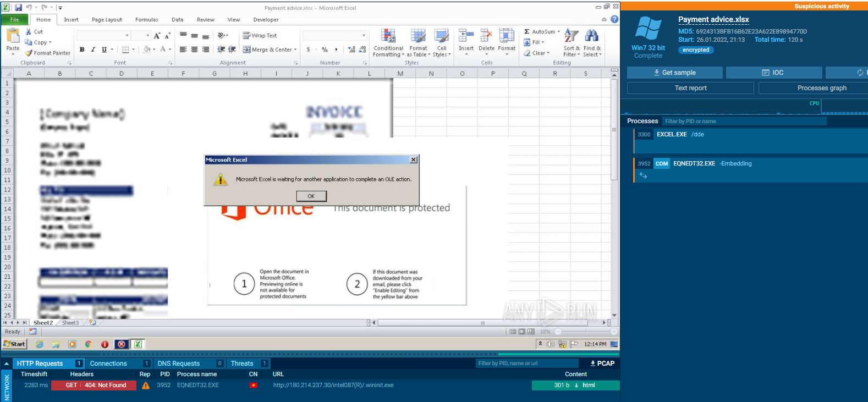This screenshot has height=402, width=868.
Task: Click the Increase Indent icon
Action: pos(232,49)
